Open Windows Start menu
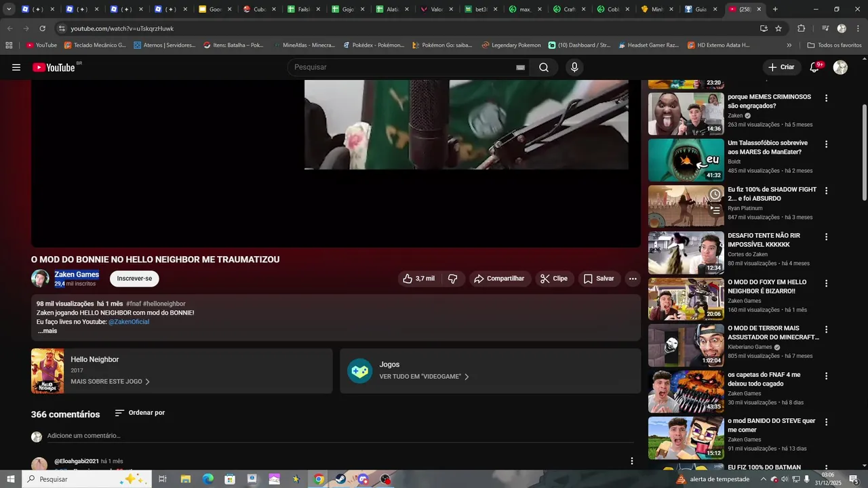868x488 pixels. tap(11, 479)
